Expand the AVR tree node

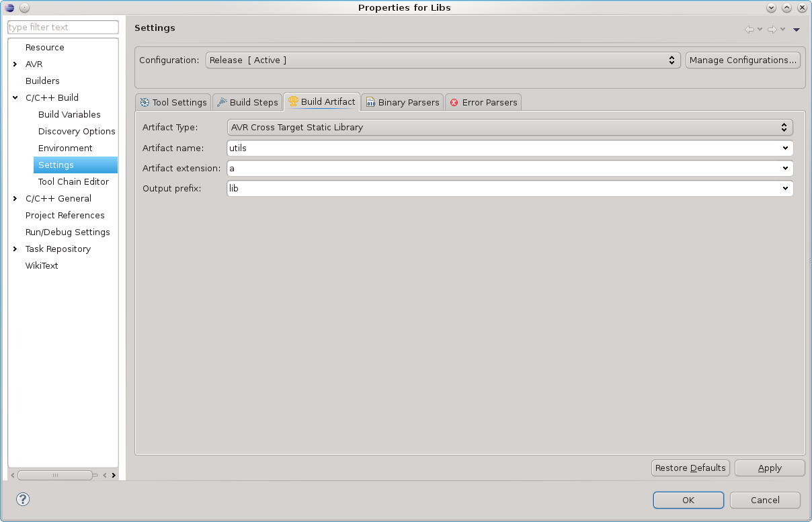coord(15,64)
